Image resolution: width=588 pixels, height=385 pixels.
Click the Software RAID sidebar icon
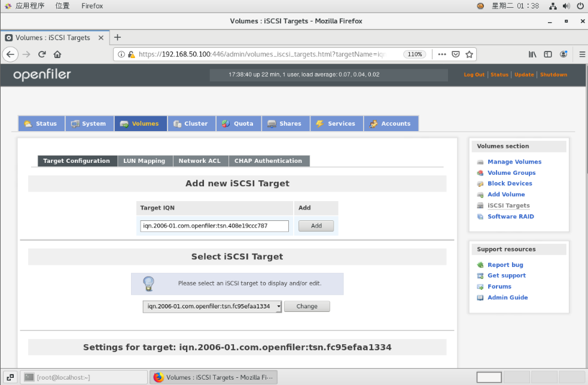pyautogui.click(x=480, y=217)
